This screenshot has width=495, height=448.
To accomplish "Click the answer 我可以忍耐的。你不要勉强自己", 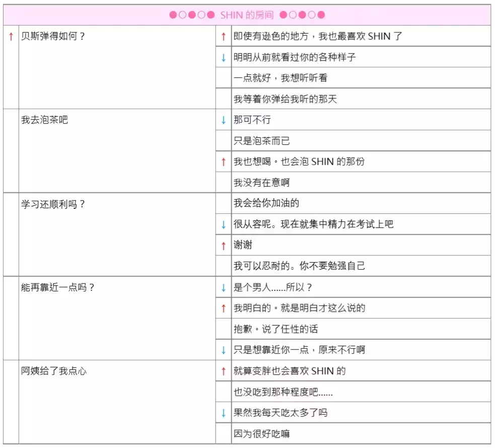I will coord(299,266).
